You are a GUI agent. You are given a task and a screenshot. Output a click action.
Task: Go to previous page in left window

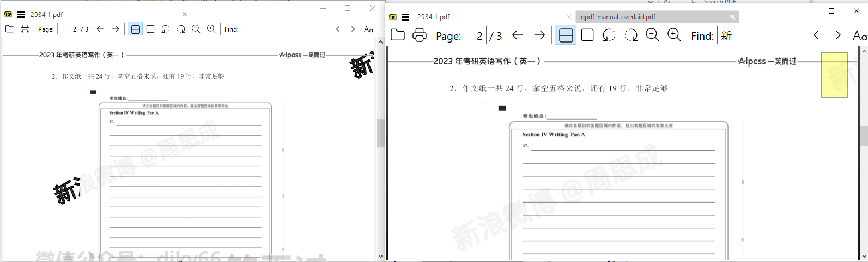[100, 29]
